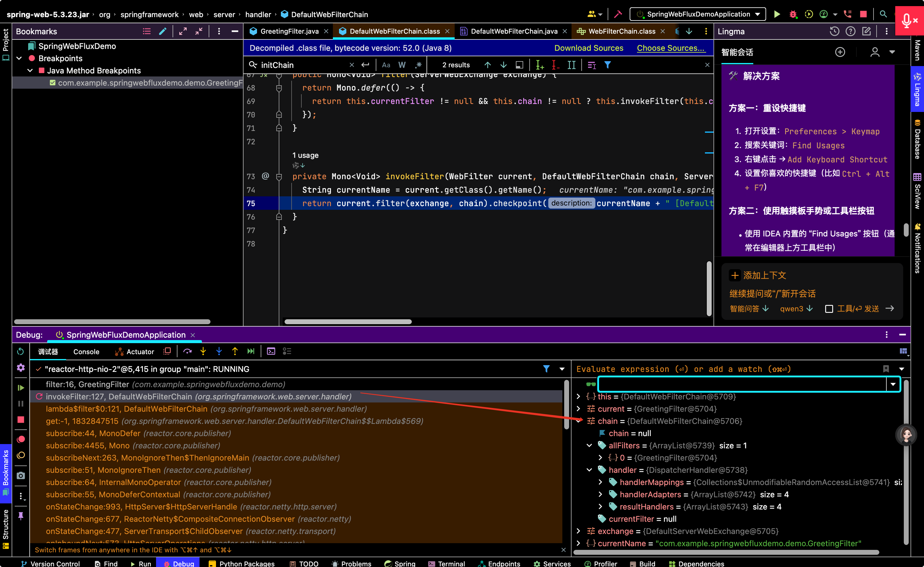Toggle Match Case Aa option in search

pos(386,65)
